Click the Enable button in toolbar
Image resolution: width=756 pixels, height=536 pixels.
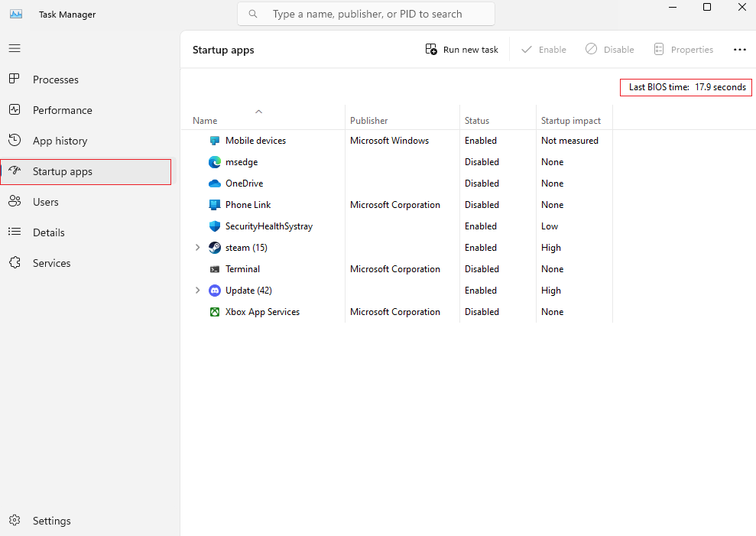coord(543,49)
